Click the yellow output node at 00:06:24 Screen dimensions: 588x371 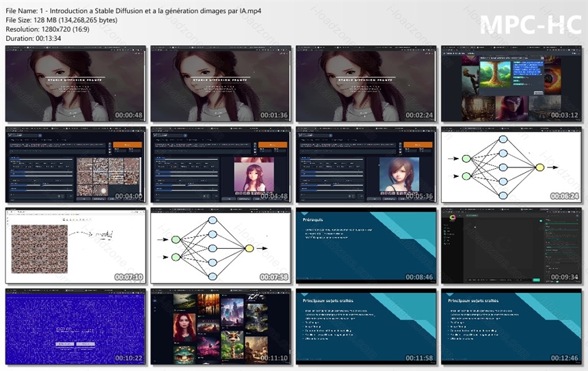539,167
